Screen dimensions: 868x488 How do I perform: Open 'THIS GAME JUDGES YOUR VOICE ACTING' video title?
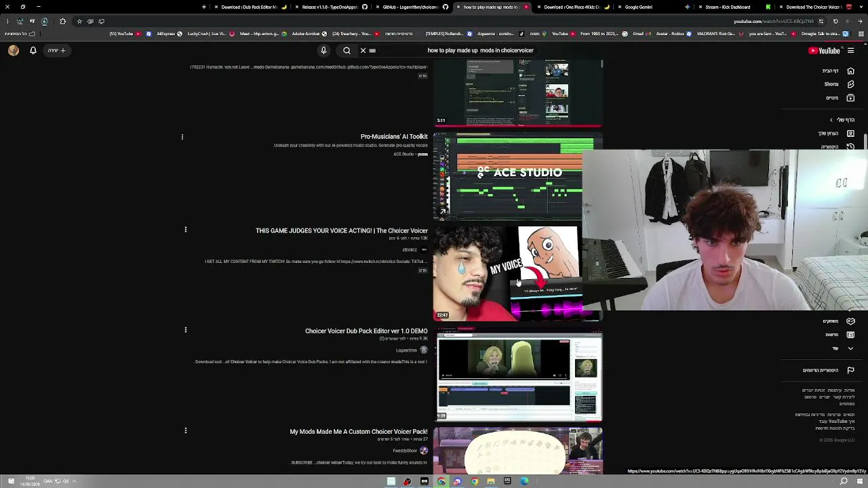(x=342, y=230)
